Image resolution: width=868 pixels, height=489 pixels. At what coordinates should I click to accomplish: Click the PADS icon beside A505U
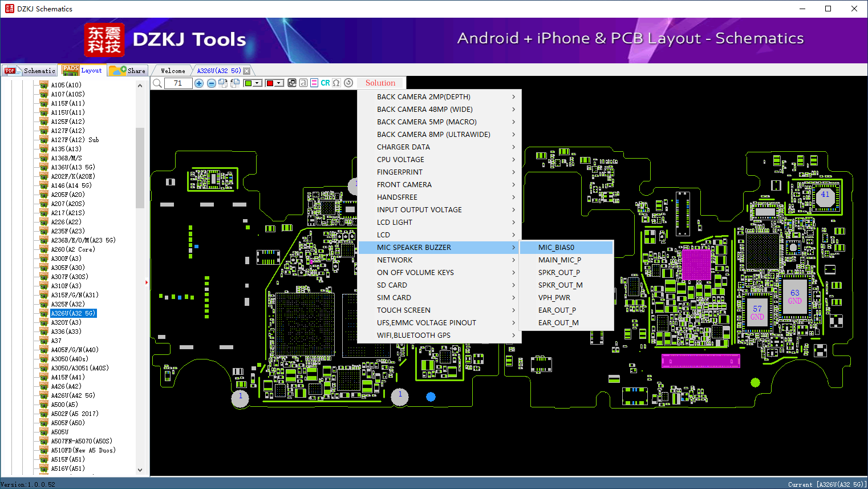click(44, 432)
